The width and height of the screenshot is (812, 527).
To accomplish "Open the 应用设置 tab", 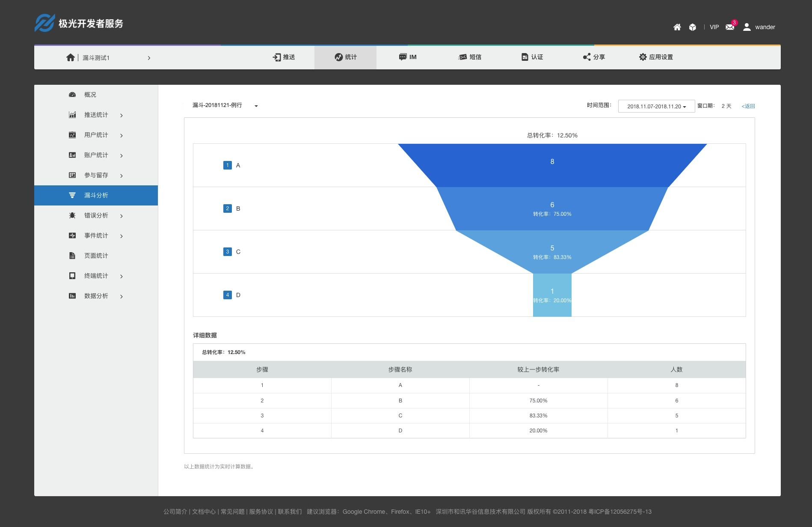I will point(655,57).
